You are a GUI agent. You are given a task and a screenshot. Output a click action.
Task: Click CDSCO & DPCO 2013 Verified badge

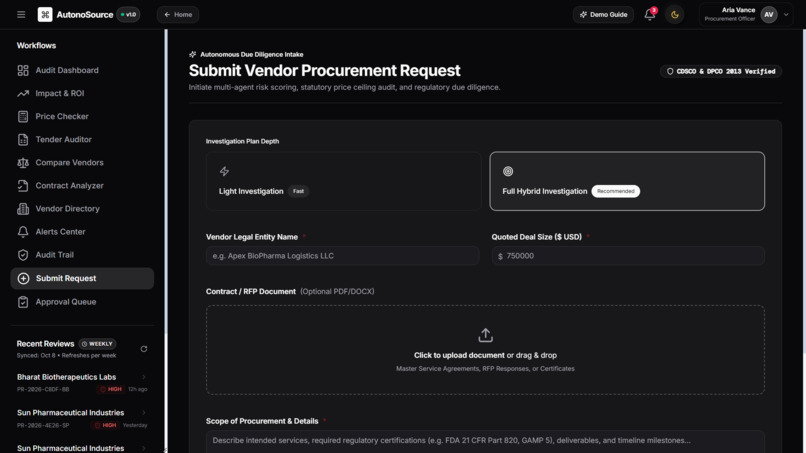721,71
